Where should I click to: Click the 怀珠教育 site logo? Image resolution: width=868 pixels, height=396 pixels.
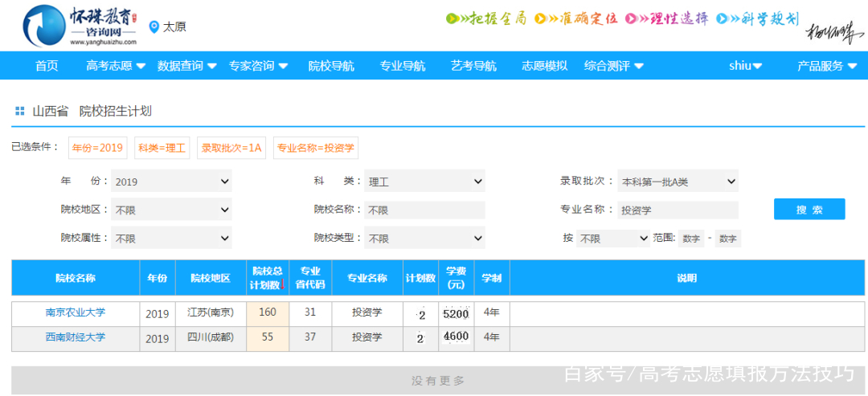pos(80,26)
